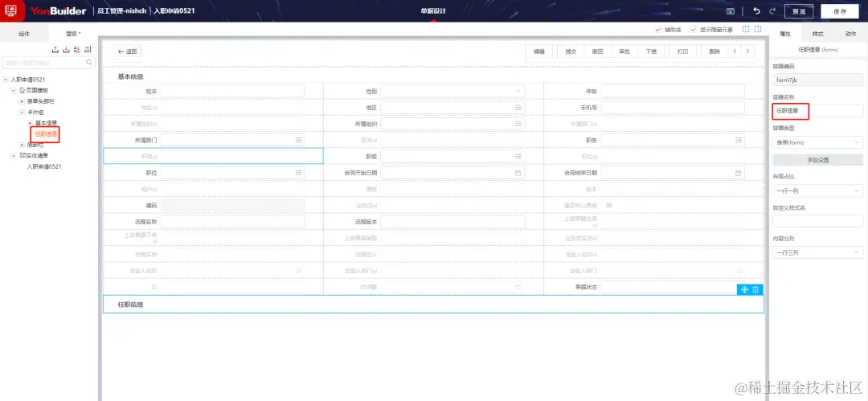Click the bar-chart style icon above the tree

(88, 50)
